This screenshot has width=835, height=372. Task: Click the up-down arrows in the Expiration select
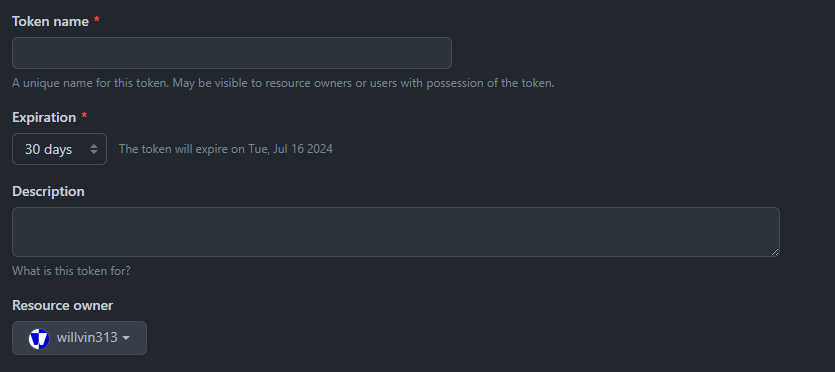94,149
